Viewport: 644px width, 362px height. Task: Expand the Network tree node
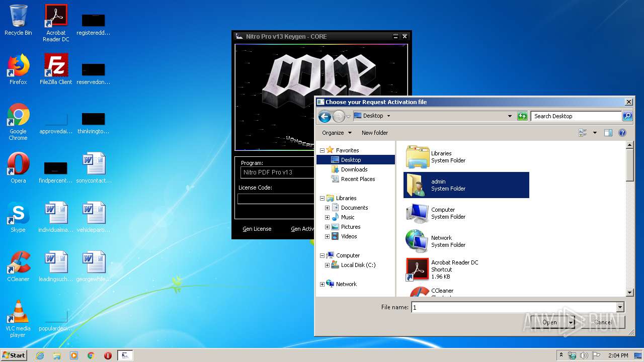click(322, 284)
